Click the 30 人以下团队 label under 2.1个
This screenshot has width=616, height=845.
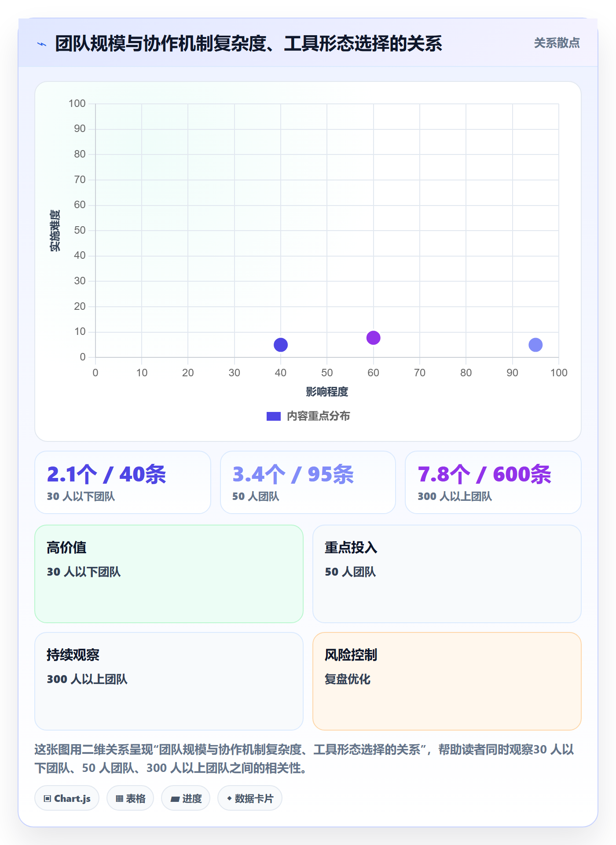tap(81, 496)
